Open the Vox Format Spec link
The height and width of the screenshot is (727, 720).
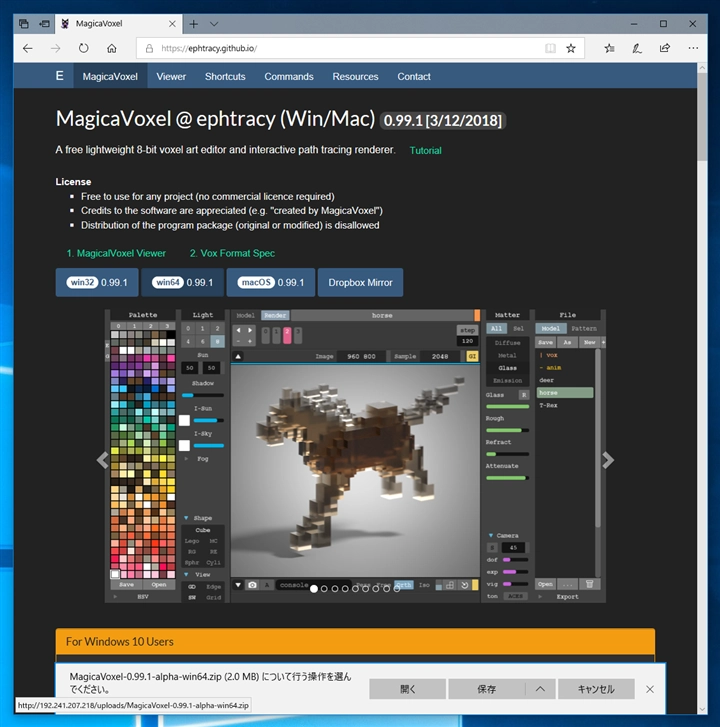point(232,253)
